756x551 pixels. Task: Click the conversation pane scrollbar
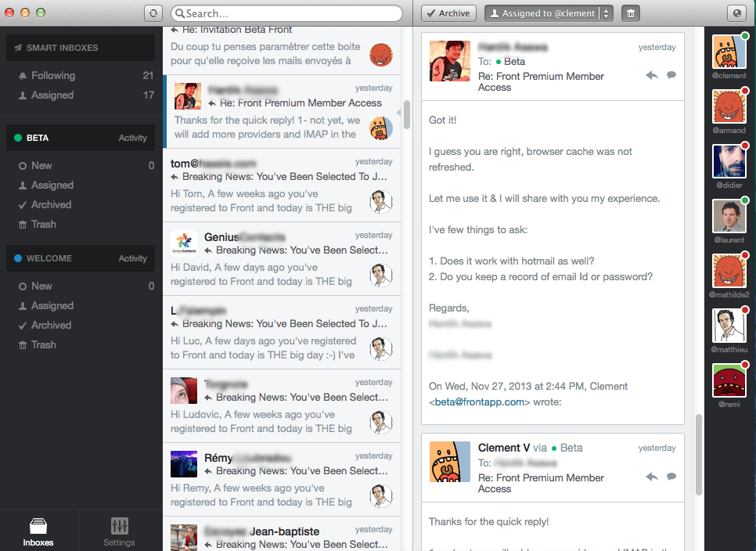pyautogui.click(x=699, y=455)
